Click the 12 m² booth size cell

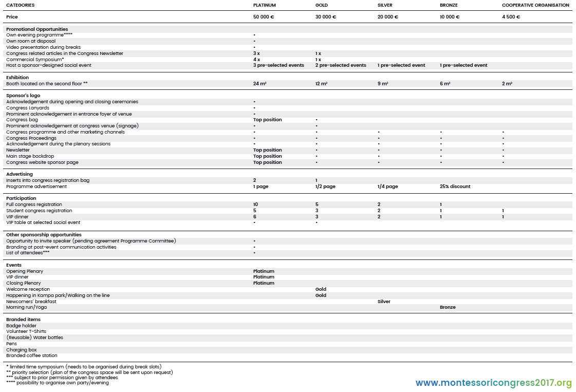[322, 84]
